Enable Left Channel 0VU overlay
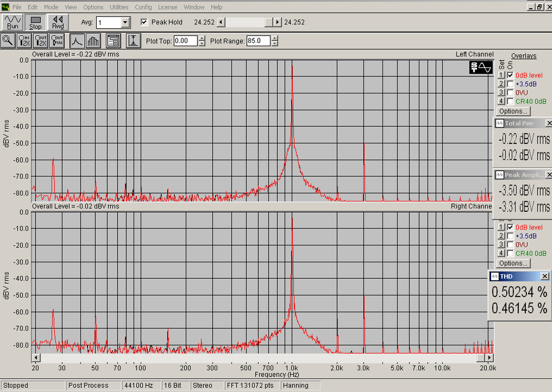 tap(510, 92)
